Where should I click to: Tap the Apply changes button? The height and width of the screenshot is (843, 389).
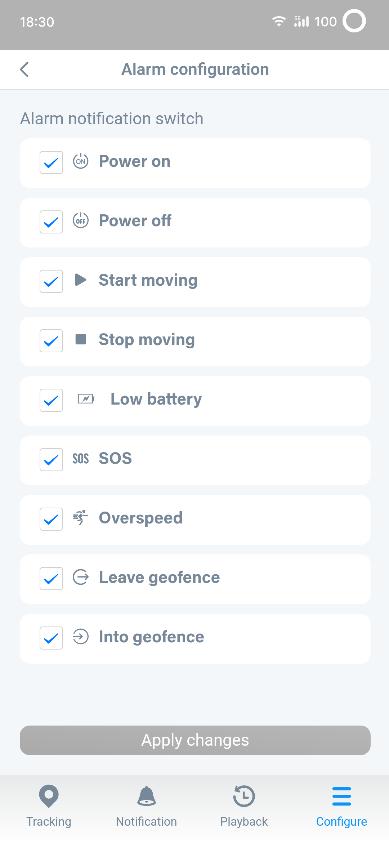tap(195, 740)
